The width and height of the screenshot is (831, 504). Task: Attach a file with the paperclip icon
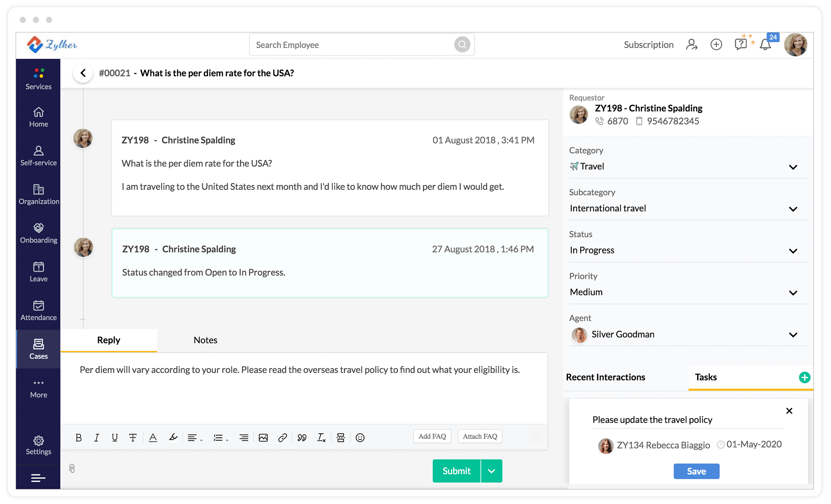click(x=72, y=468)
